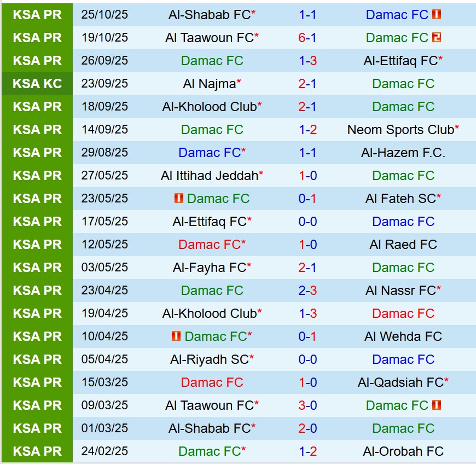Open Al-Qadsiah FC team link
This screenshot has width=476, height=464.
(x=400, y=382)
